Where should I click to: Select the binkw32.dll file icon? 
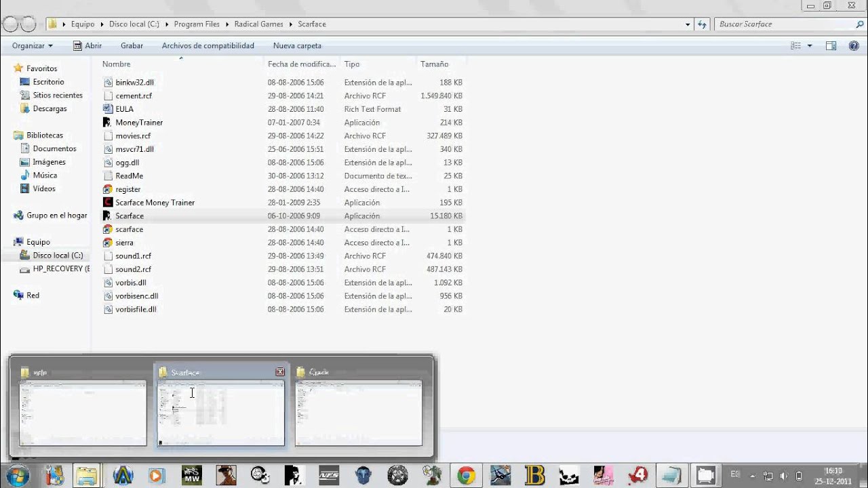click(107, 82)
